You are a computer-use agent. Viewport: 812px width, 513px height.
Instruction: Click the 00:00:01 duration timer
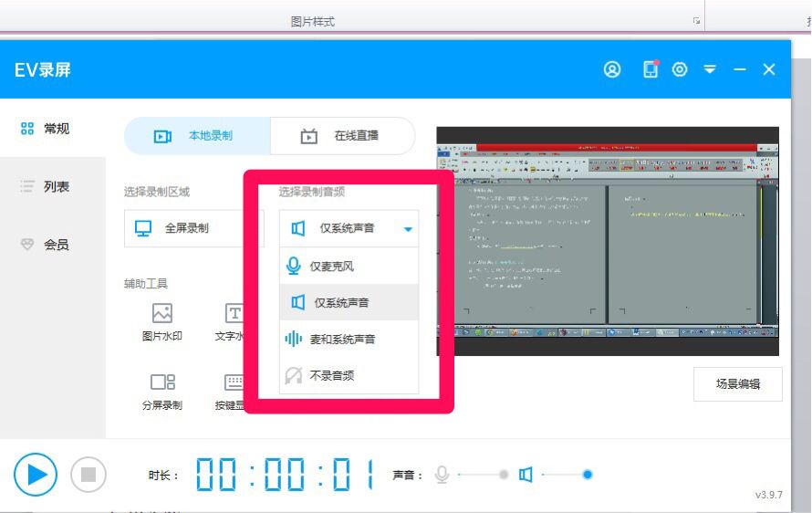point(286,474)
